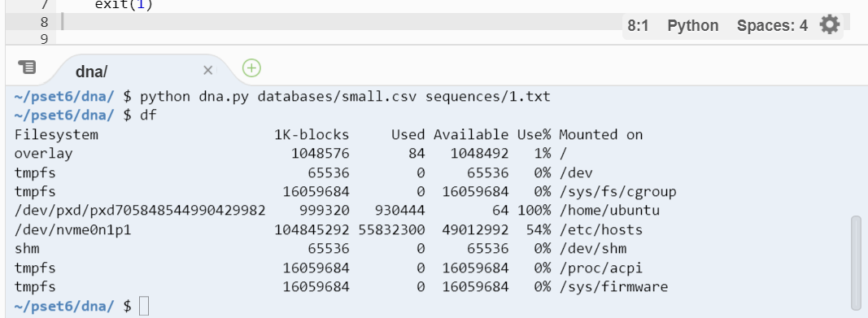Click line number 9 in the gutter
Viewport: 868px width, 318px height.
coord(44,39)
